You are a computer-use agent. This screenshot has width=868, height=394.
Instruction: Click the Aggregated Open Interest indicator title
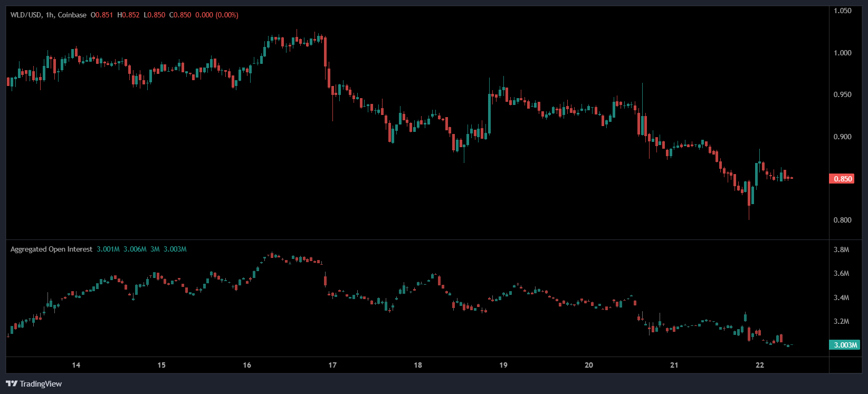point(51,249)
